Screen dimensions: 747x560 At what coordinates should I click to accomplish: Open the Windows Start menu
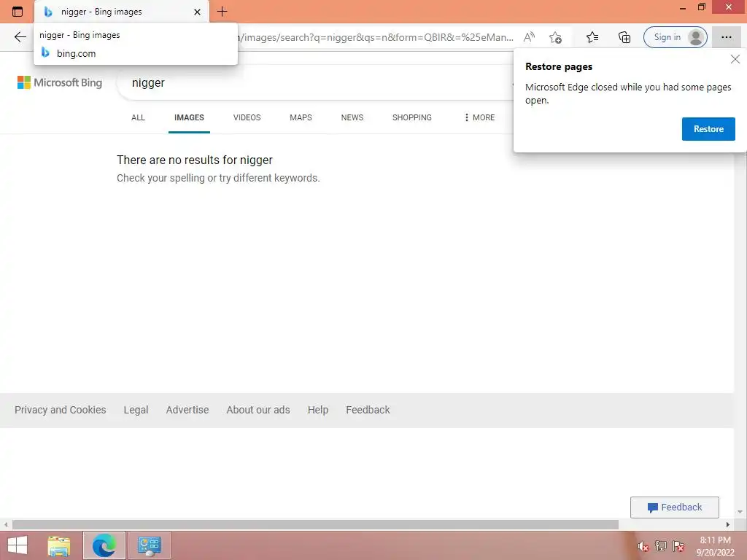click(18, 545)
